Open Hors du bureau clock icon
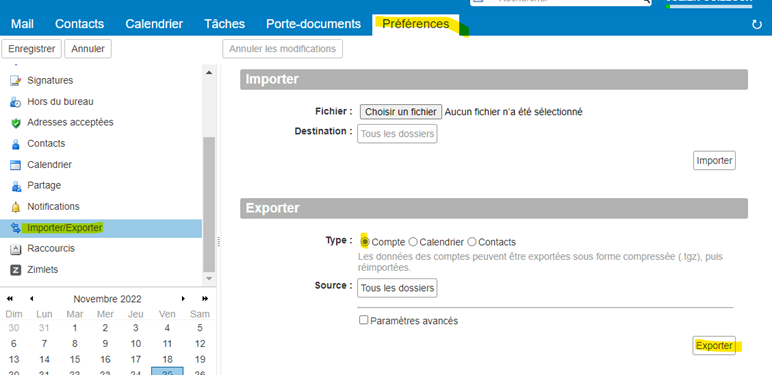The width and height of the screenshot is (772, 375). point(16,102)
